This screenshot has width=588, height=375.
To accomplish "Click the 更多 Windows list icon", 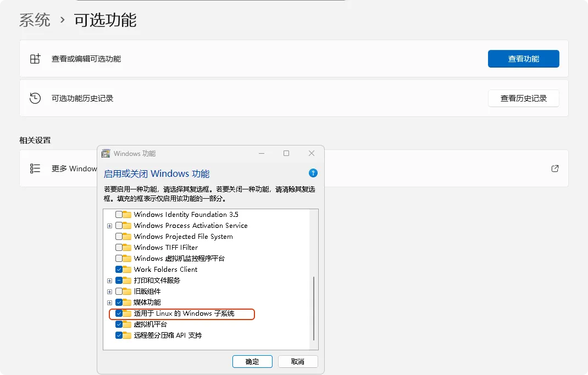I will pyautogui.click(x=35, y=169).
